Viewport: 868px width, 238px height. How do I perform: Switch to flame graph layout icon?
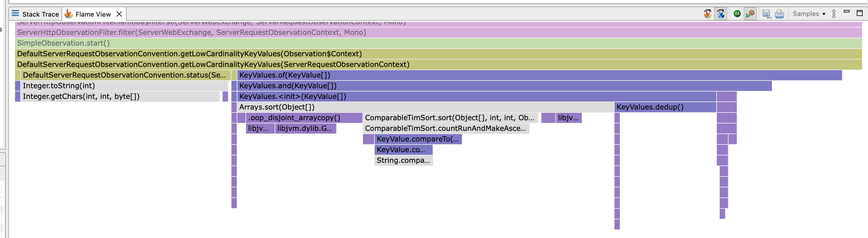(x=707, y=14)
